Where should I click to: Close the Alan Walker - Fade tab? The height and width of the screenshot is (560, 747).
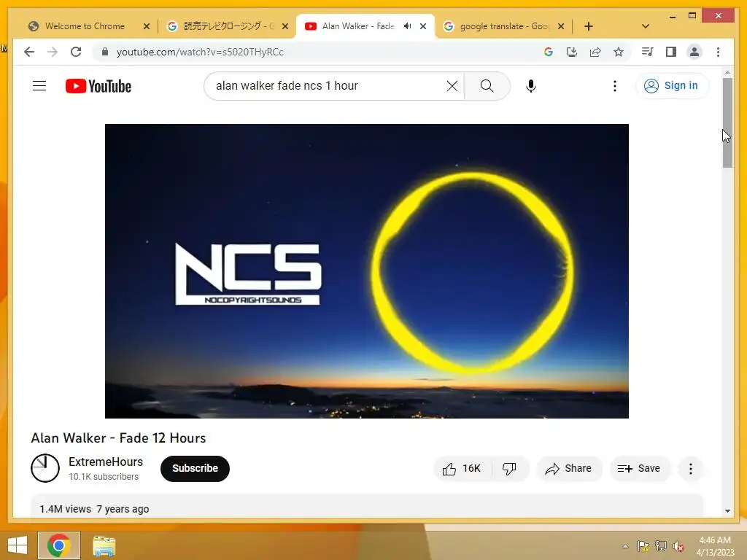pos(422,26)
